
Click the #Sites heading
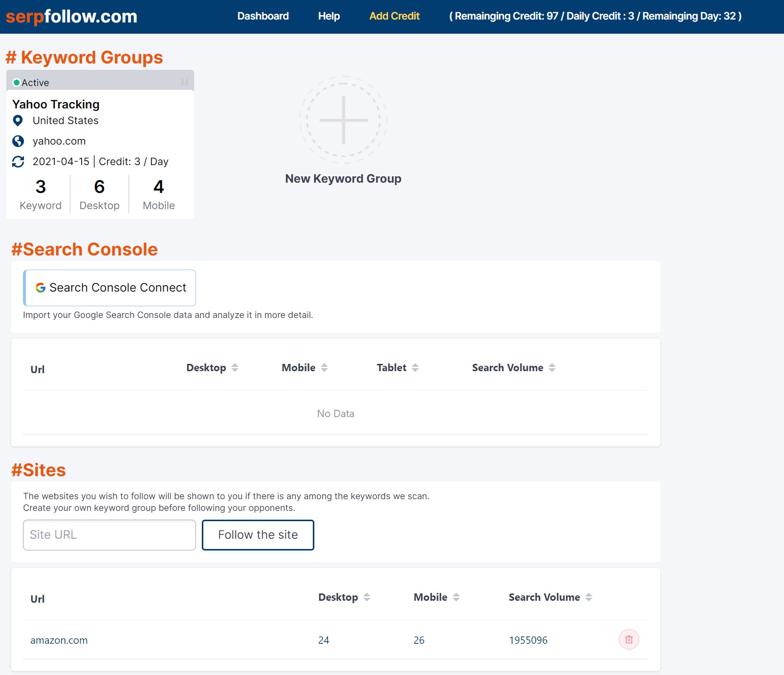39,470
